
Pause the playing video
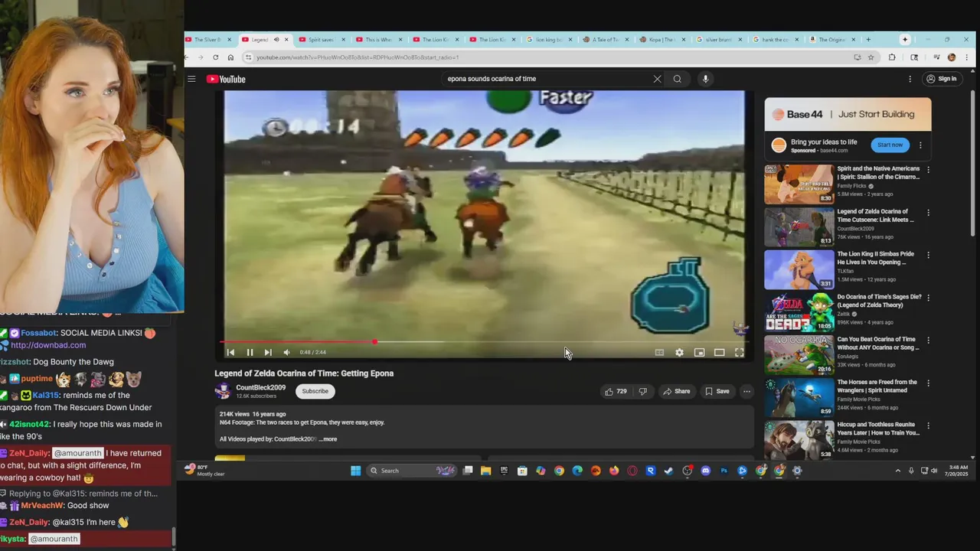(x=250, y=352)
